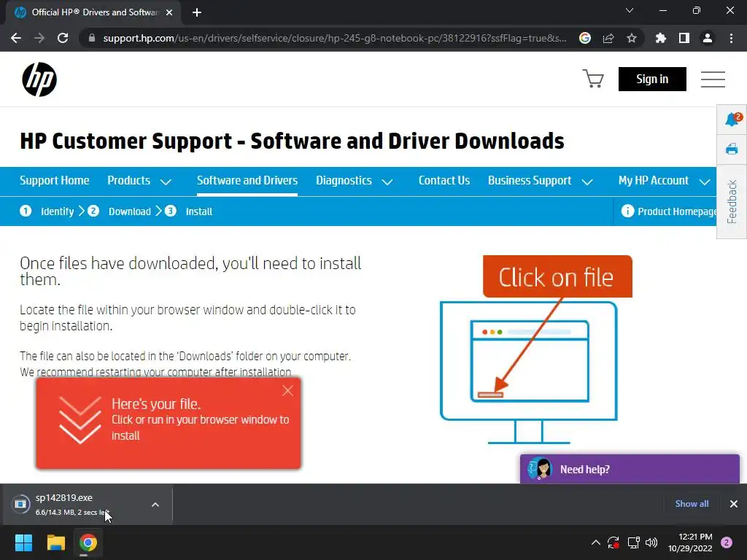
Task: Click the Sign in button
Action: click(x=652, y=79)
